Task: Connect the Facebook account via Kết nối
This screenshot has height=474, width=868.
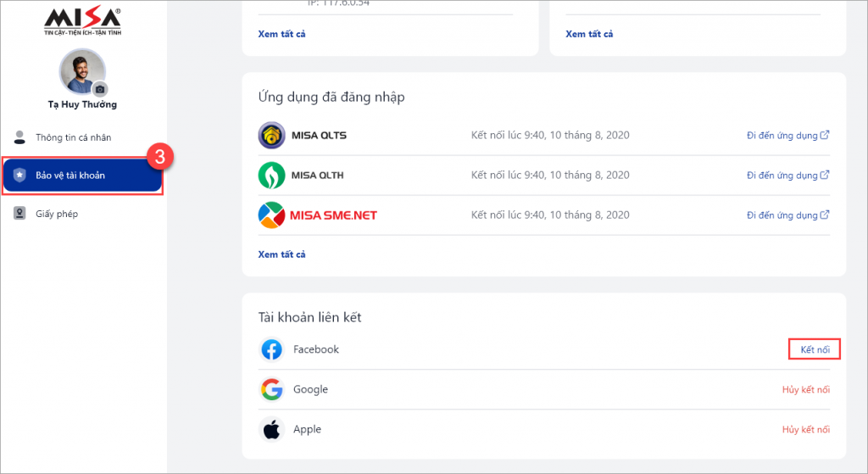Action: point(815,349)
